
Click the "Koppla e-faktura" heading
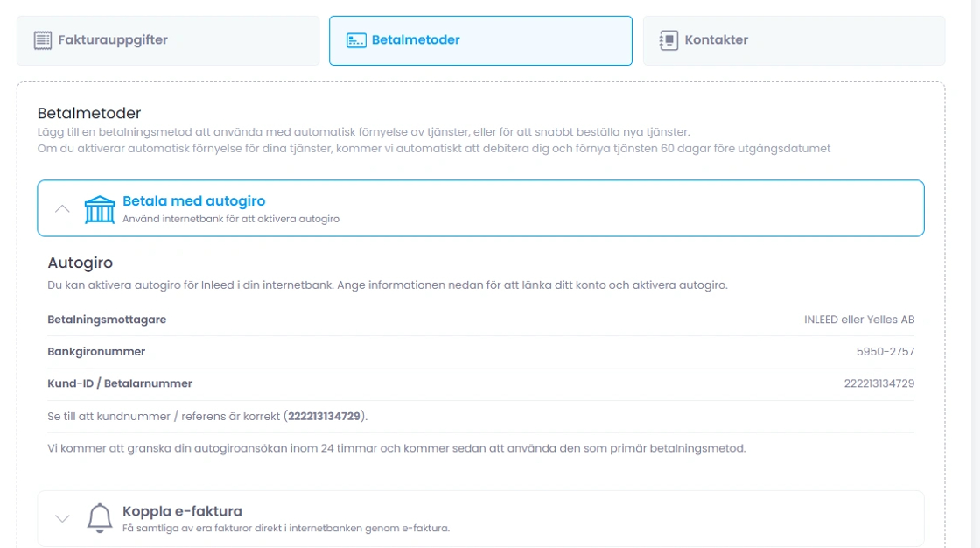(x=182, y=511)
